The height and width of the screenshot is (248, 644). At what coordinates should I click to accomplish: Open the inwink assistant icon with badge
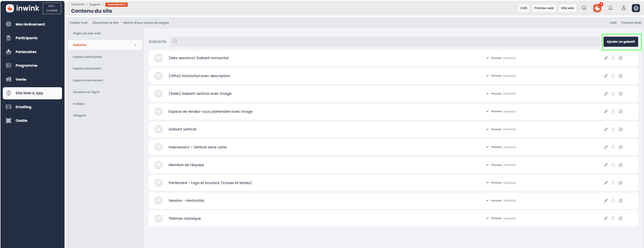pos(597,8)
